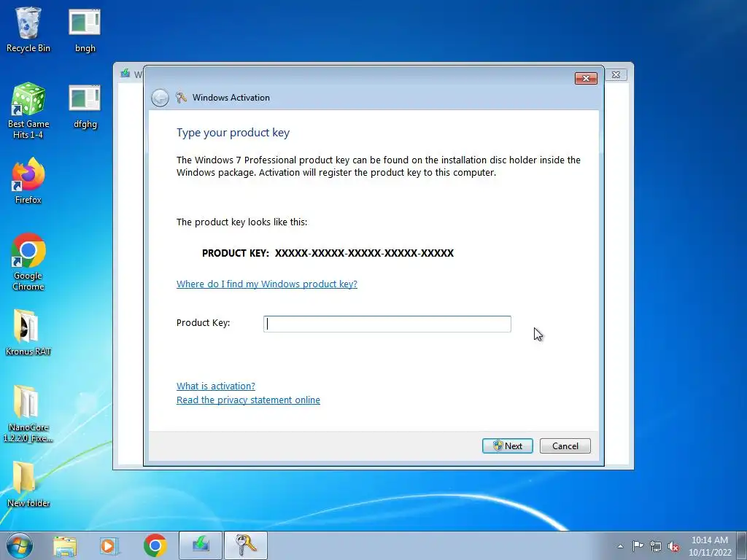Click the background window's title bar icon

[x=125, y=74]
